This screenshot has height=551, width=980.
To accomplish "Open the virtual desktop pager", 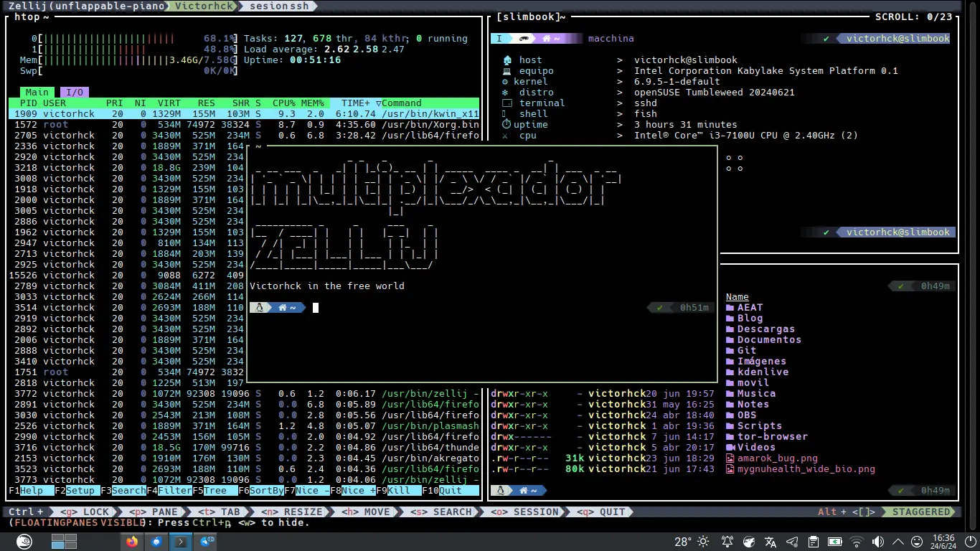I will 65,542.
